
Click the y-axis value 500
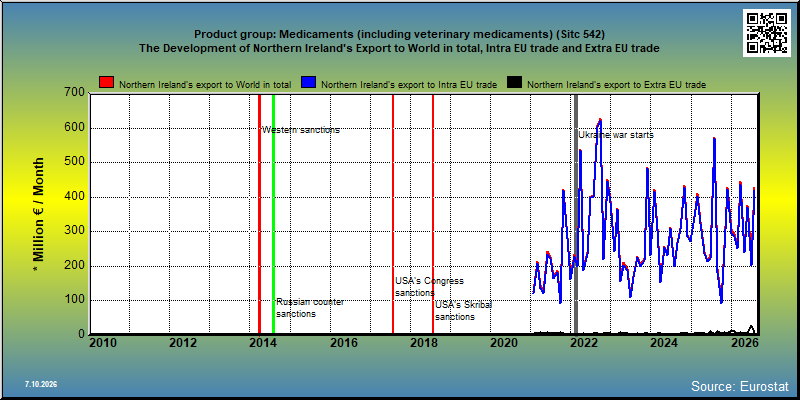(x=74, y=162)
